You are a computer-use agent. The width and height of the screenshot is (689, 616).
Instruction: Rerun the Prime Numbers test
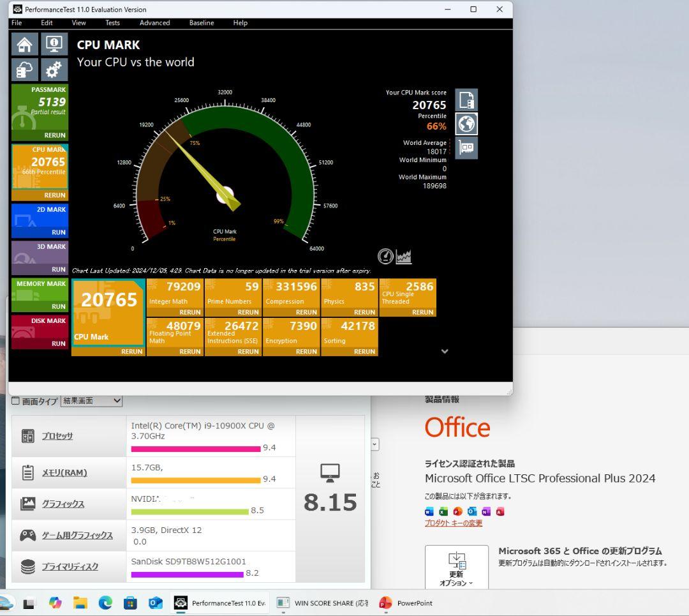coord(248,312)
